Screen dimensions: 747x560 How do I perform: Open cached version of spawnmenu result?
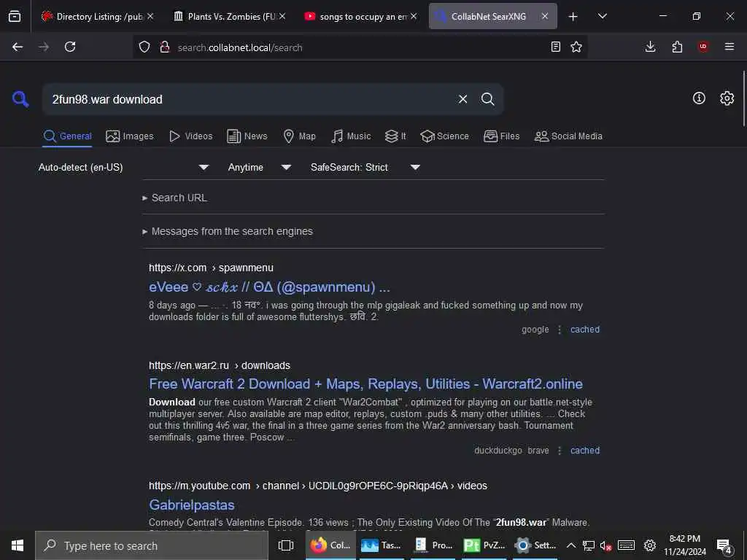[x=585, y=330]
